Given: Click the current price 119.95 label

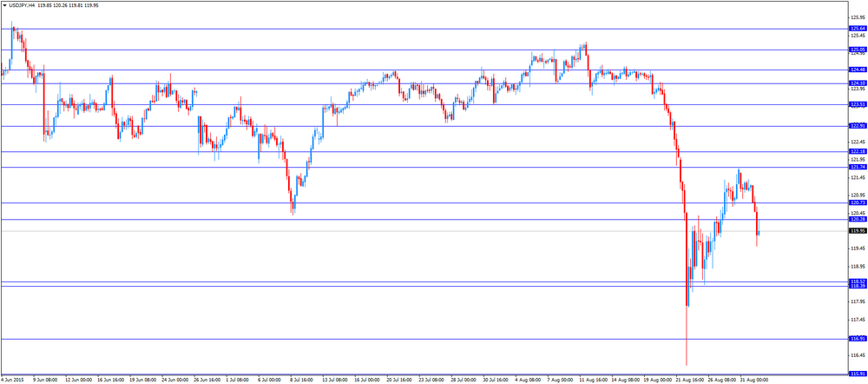Looking at the screenshot, I should click(x=857, y=231).
